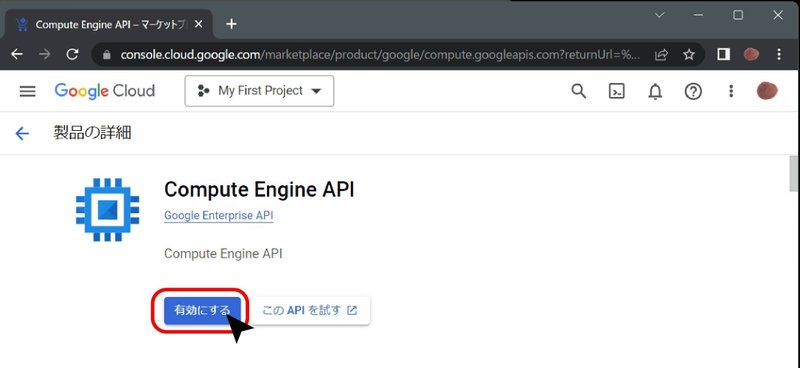Click the Google account avatar in the console
This screenshot has width=800, height=368.
coord(767,91)
